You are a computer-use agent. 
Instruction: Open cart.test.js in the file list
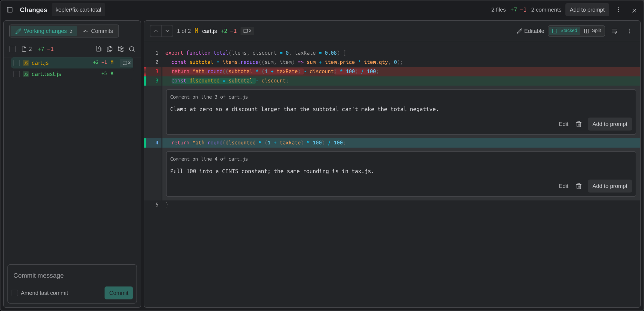(72, 74)
